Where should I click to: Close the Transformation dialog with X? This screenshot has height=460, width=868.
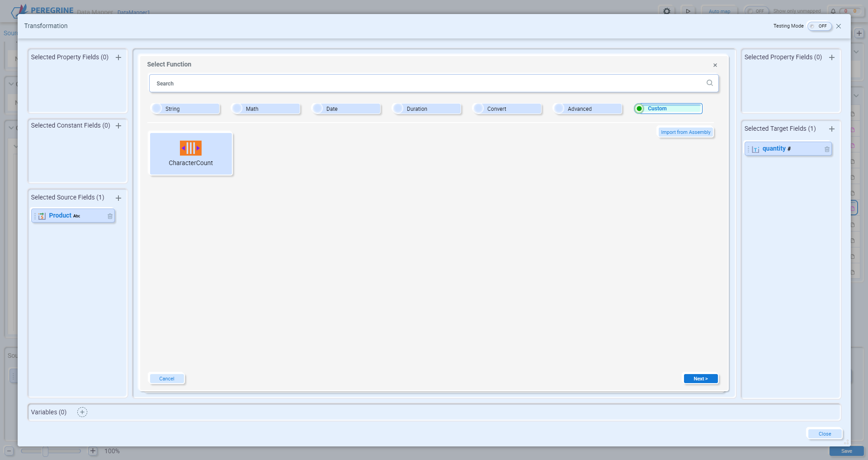(839, 26)
